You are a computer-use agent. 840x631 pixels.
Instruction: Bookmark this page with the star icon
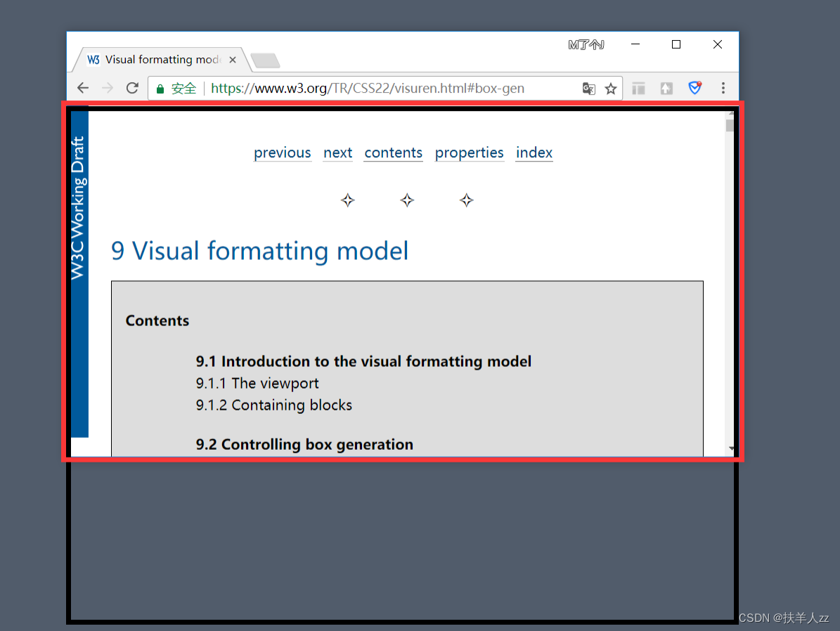[611, 89]
